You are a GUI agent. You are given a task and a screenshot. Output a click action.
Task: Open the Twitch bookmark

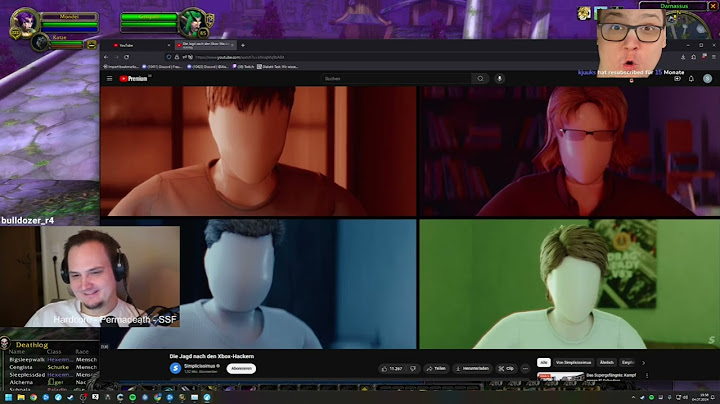(x=243, y=67)
